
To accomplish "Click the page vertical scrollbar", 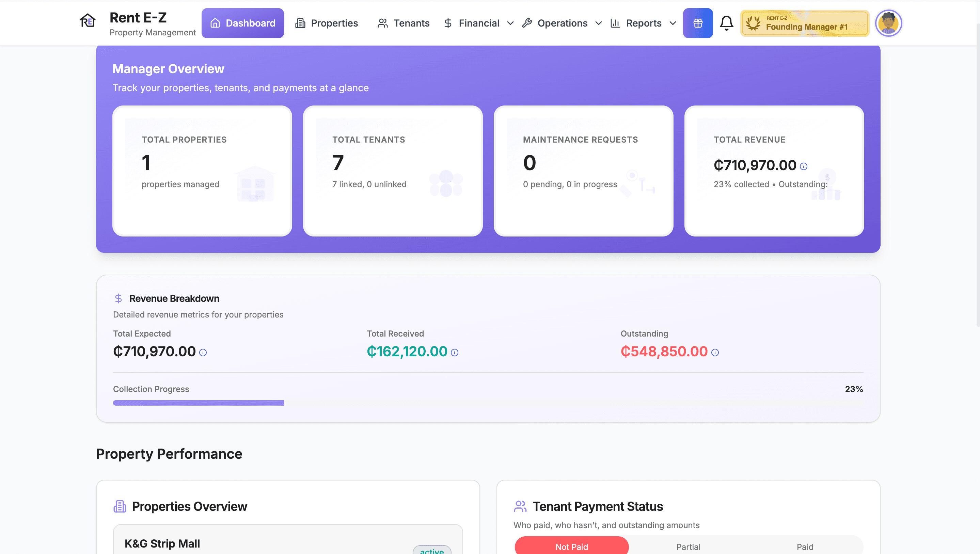I will pos(977,175).
